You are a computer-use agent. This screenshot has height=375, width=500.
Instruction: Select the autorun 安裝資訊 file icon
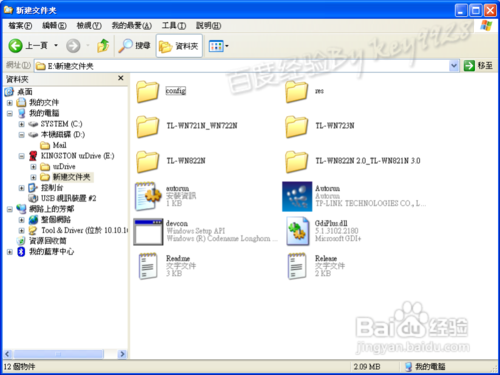(148, 196)
